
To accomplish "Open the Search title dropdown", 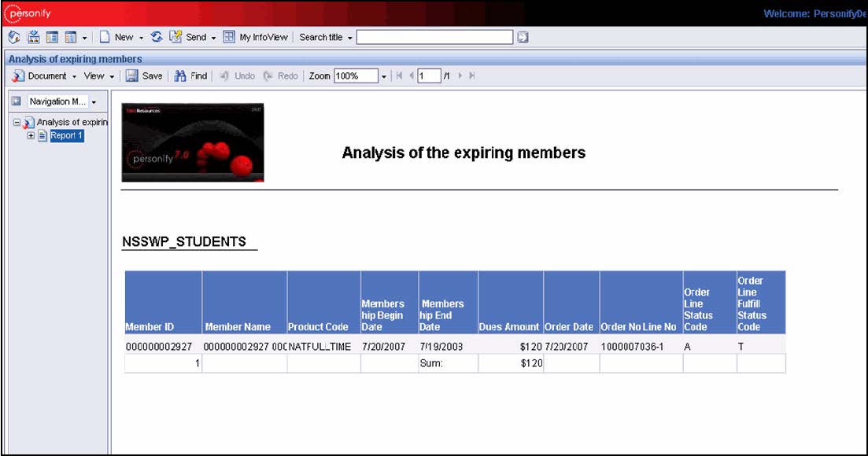I will pyautogui.click(x=350, y=38).
